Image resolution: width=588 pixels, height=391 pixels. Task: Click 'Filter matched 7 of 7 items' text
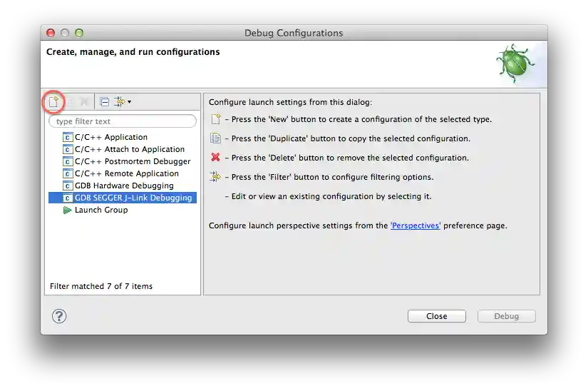[101, 286]
